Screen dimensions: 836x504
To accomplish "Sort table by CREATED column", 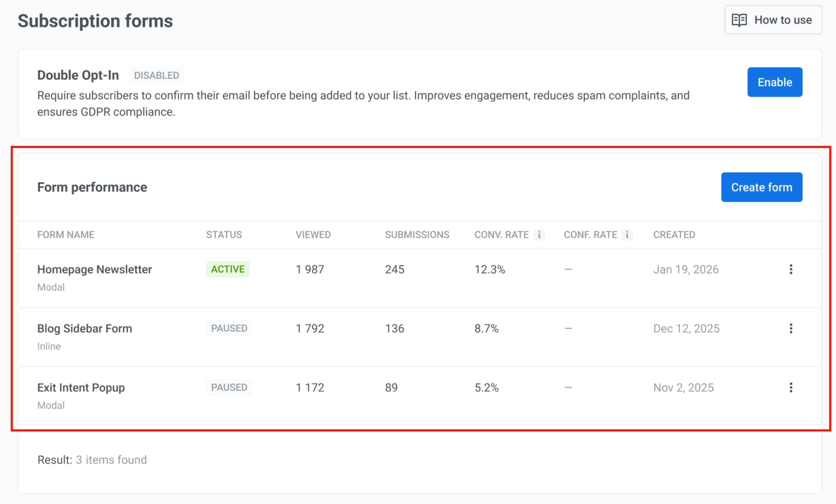I will tap(674, 234).
